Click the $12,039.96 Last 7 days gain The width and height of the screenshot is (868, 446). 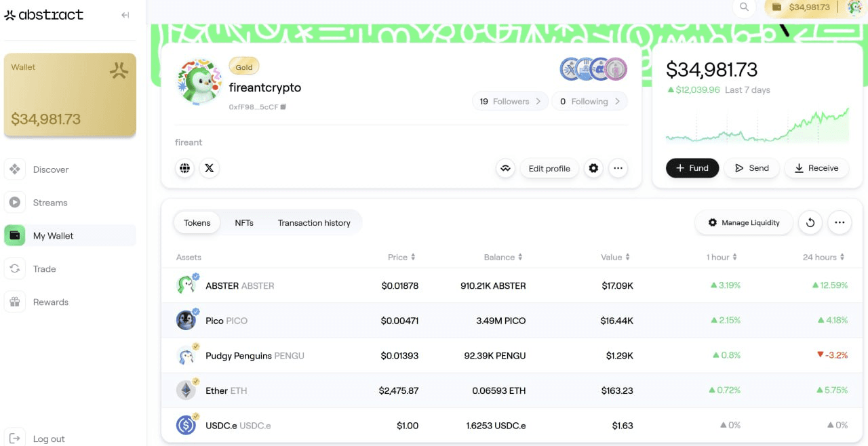(718, 90)
